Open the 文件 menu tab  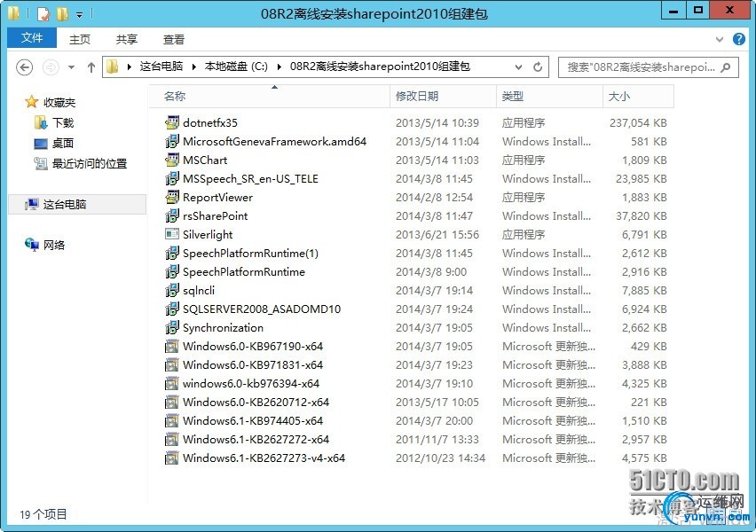point(32,37)
